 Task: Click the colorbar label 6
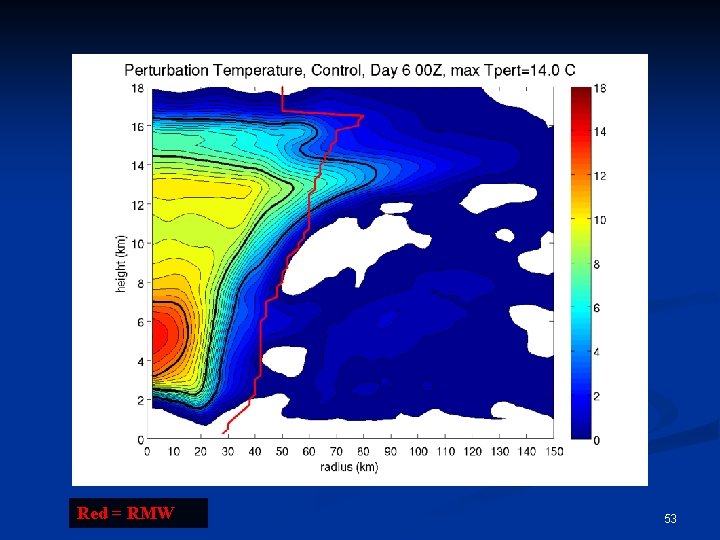click(596, 308)
